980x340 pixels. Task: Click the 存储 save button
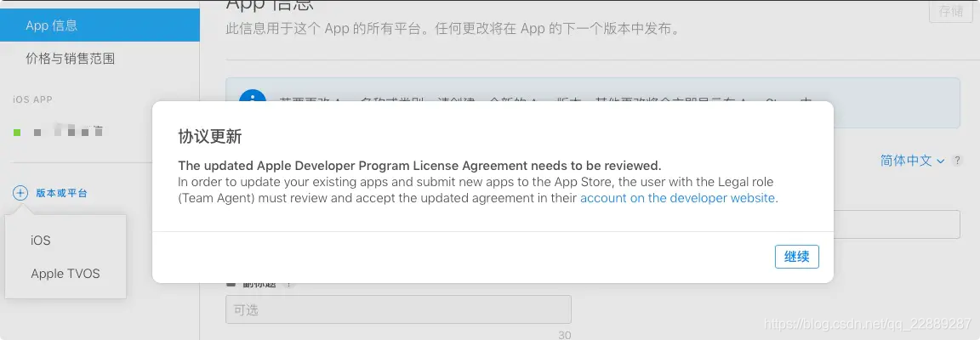point(950,12)
